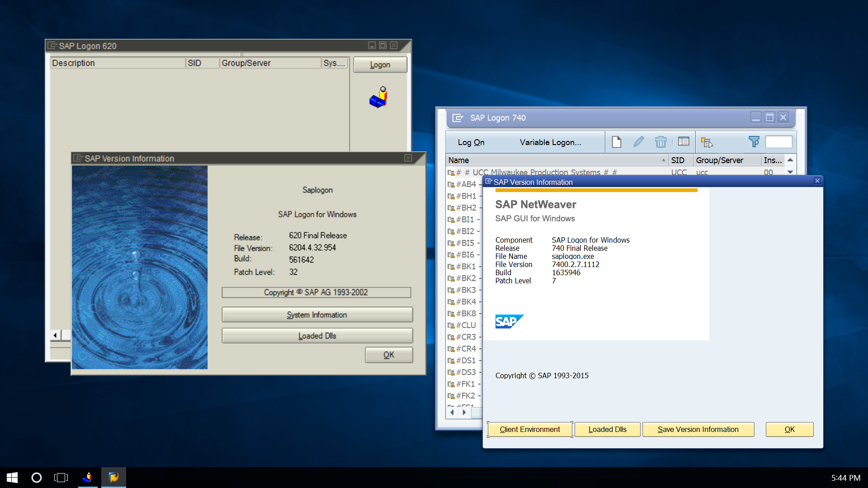The height and width of the screenshot is (488, 868).
Task: Create a new connection entry
Action: pyautogui.click(x=616, y=142)
